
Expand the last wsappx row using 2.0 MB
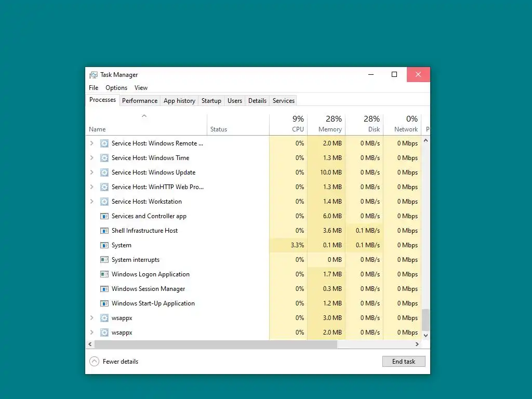click(x=91, y=332)
